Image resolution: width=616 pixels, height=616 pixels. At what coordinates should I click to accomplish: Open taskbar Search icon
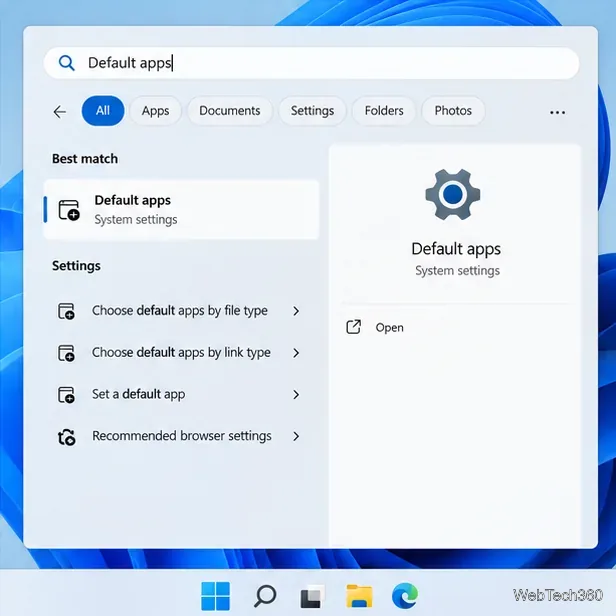coord(265,596)
